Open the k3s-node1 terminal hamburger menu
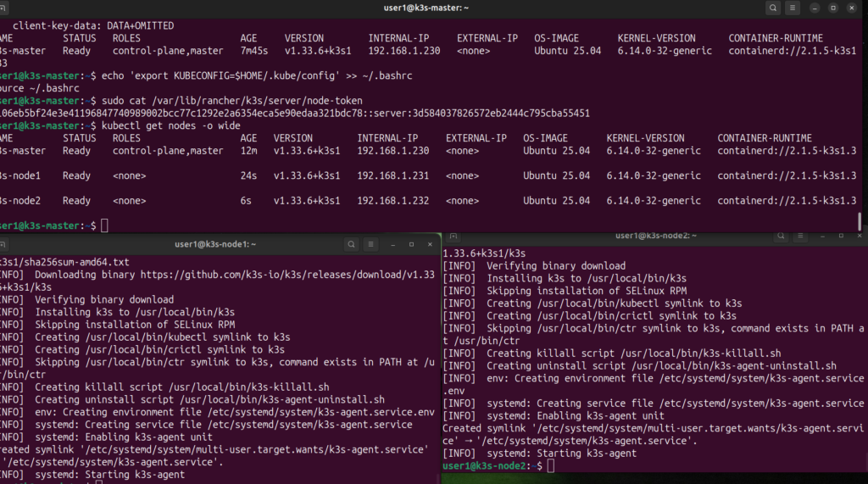Screen dimensions: 868x484 click(370, 243)
